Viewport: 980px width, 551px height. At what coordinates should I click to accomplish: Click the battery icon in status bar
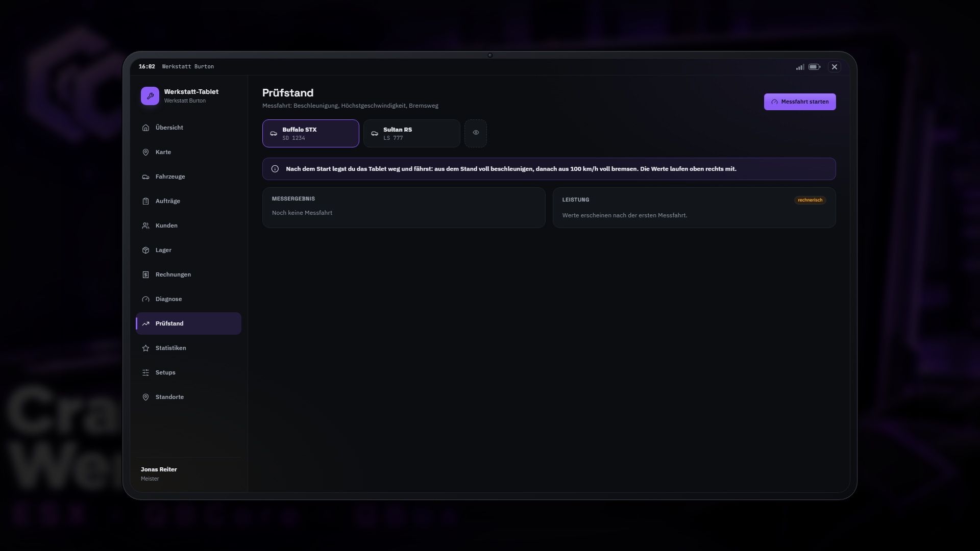(815, 67)
